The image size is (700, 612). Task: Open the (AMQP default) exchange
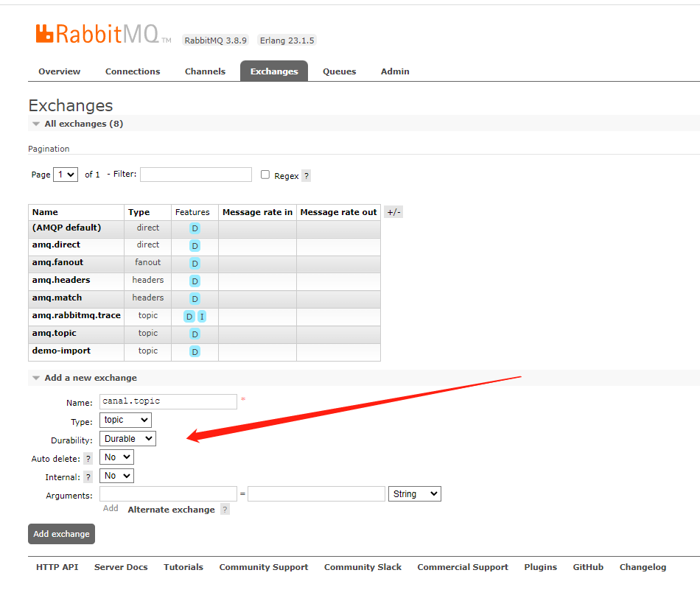(66, 228)
